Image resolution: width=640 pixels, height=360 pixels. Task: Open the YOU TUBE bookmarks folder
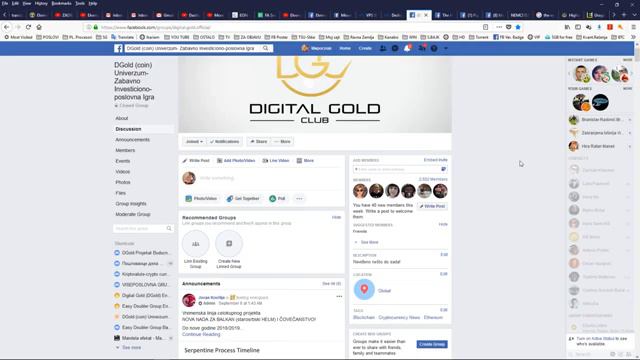176,37
